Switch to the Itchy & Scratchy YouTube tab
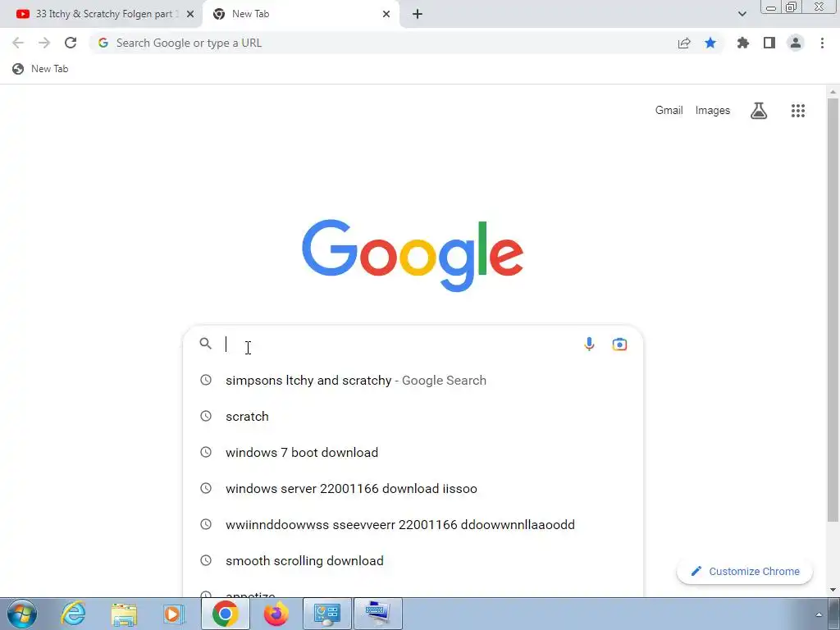Screen dimensions: 840x630 102,14
